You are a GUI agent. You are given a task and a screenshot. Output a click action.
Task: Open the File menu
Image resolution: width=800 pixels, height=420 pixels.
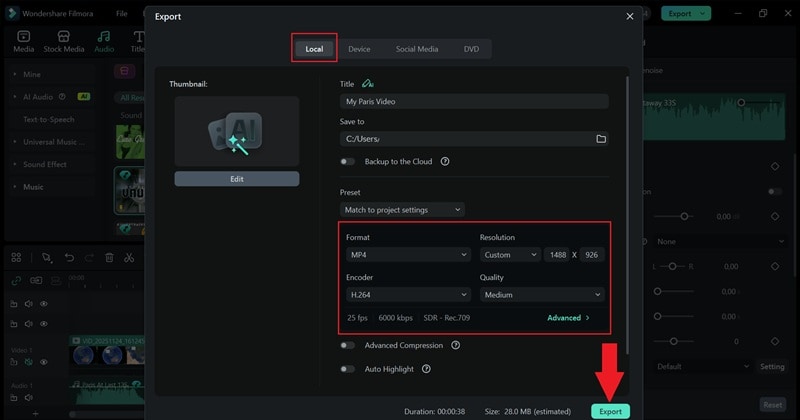click(x=121, y=13)
